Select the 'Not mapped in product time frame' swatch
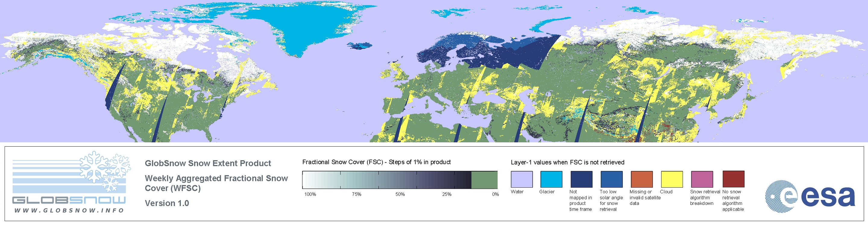This screenshot has width=868, height=225. tap(581, 179)
